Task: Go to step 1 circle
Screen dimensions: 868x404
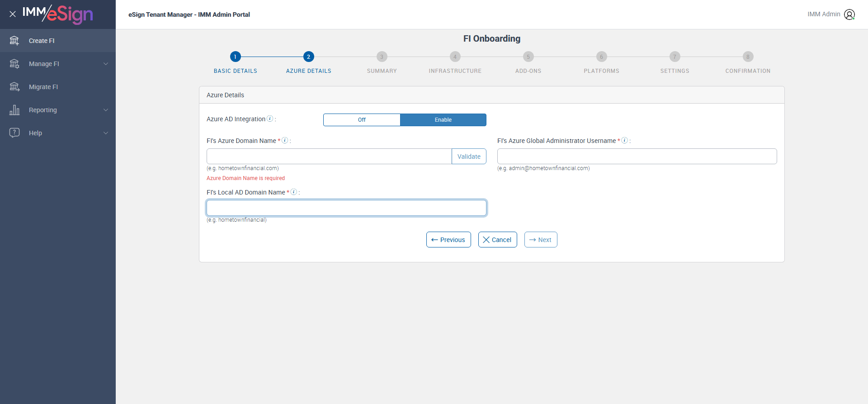Action: coord(235,57)
